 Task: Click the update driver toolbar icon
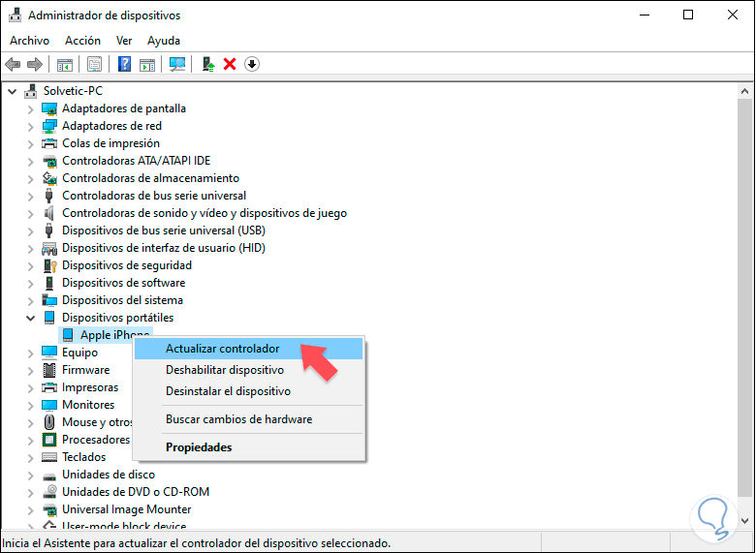coord(207,64)
